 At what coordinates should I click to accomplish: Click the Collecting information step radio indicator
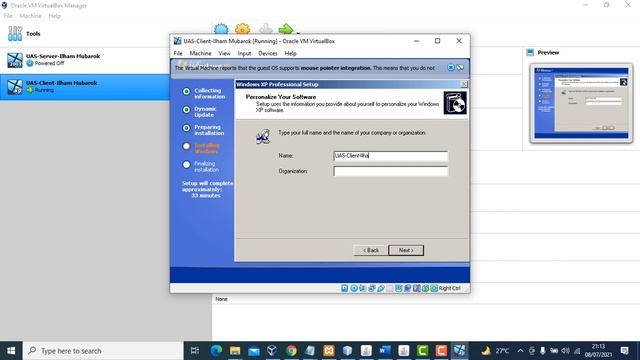click(187, 91)
